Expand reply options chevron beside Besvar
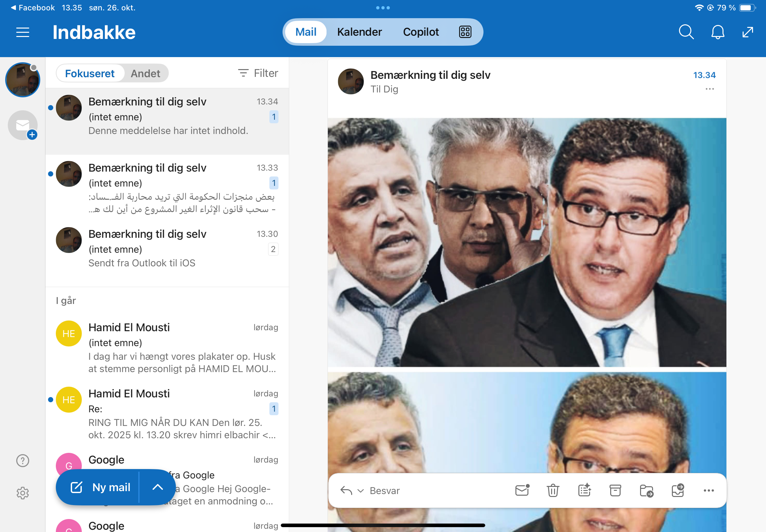The height and width of the screenshot is (532, 766). [360, 491]
